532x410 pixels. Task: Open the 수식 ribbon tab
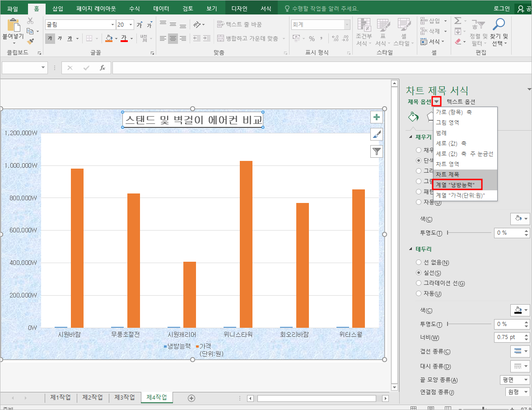[135, 9]
